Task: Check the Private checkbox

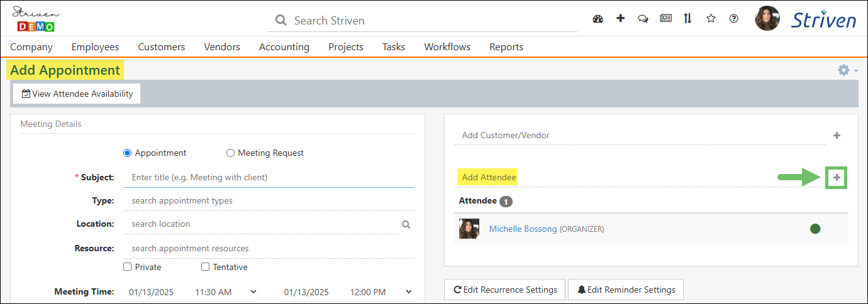Action: [x=128, y=267]
